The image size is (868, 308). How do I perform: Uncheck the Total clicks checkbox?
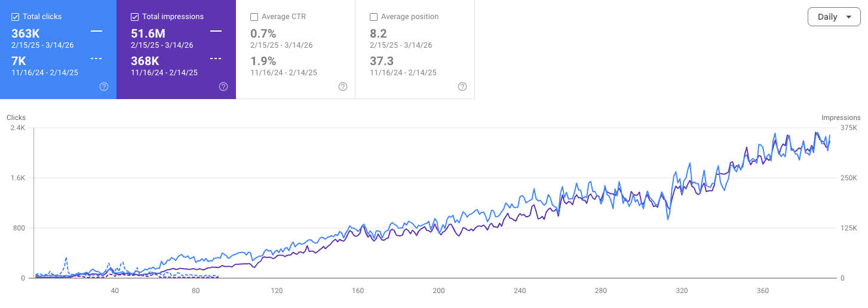click(16, 17)
